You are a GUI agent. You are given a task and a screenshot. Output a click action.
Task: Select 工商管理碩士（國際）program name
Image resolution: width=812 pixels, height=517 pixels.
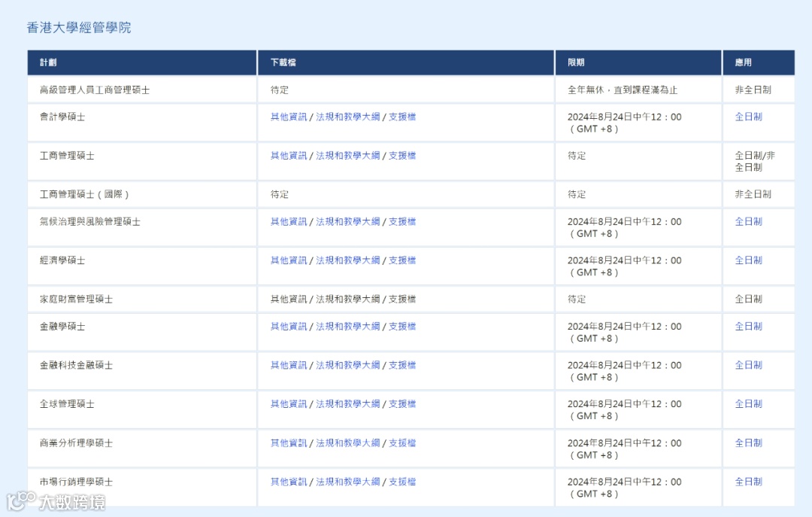[x=84, y=194]
